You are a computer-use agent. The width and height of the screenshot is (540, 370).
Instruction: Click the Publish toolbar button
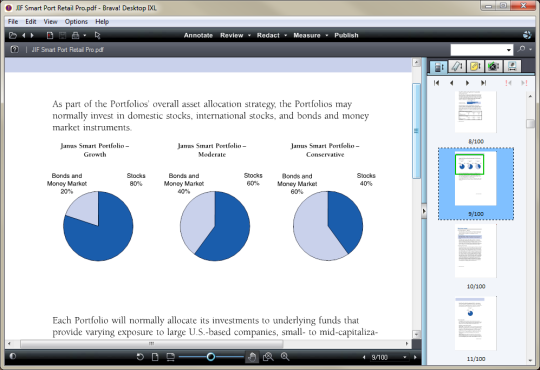click(x=346, y=35)
